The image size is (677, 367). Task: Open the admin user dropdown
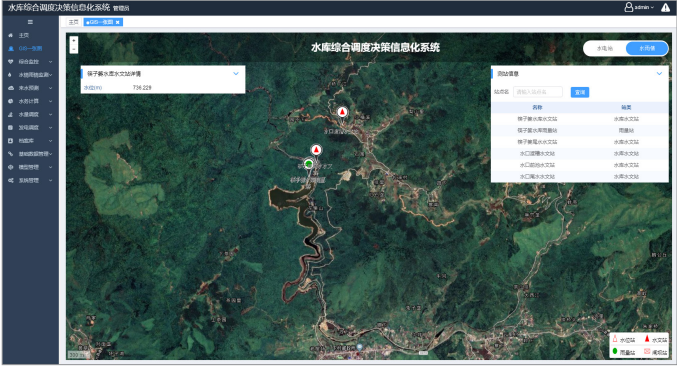pyautogui.click(x=639, y=7)
